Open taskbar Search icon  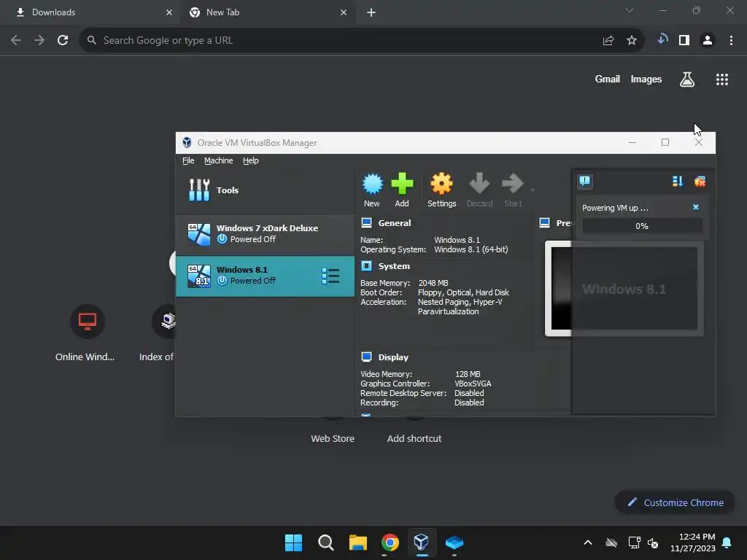(x=326, y=542)
